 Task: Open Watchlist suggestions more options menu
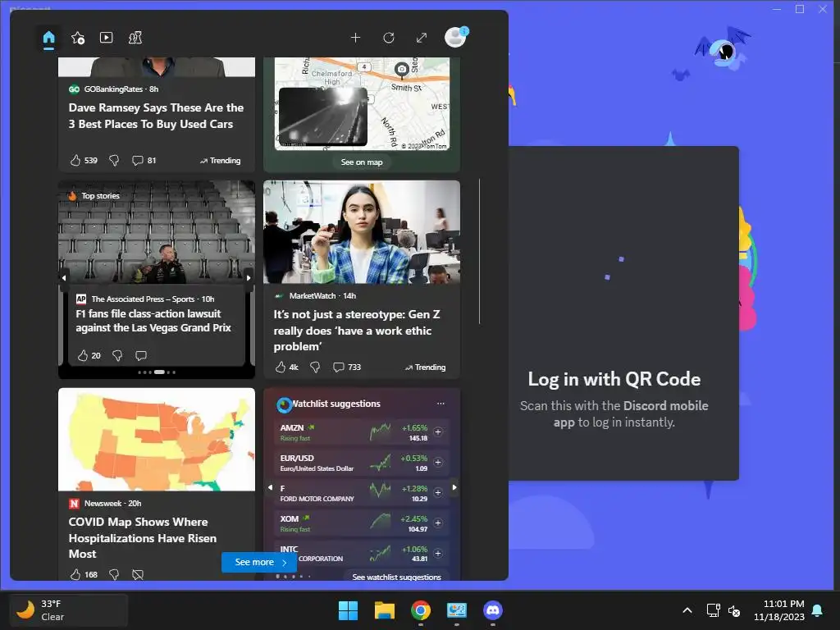(441, 404)
